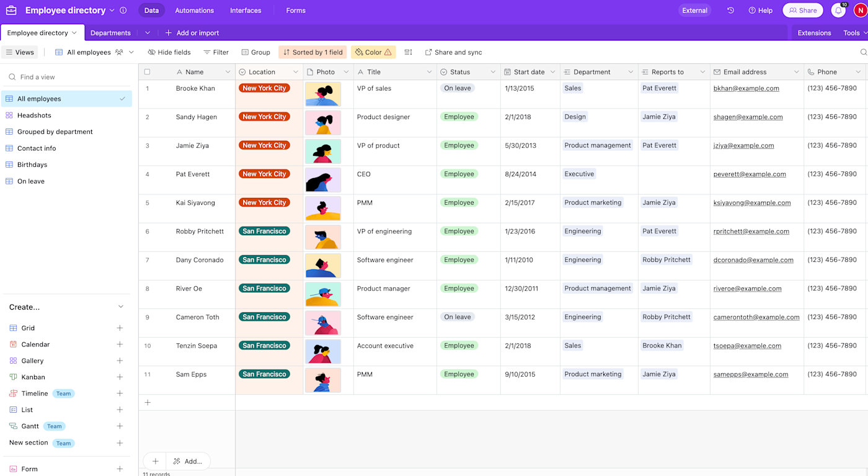Expand Department column dropdown arrow

(631, 72)
